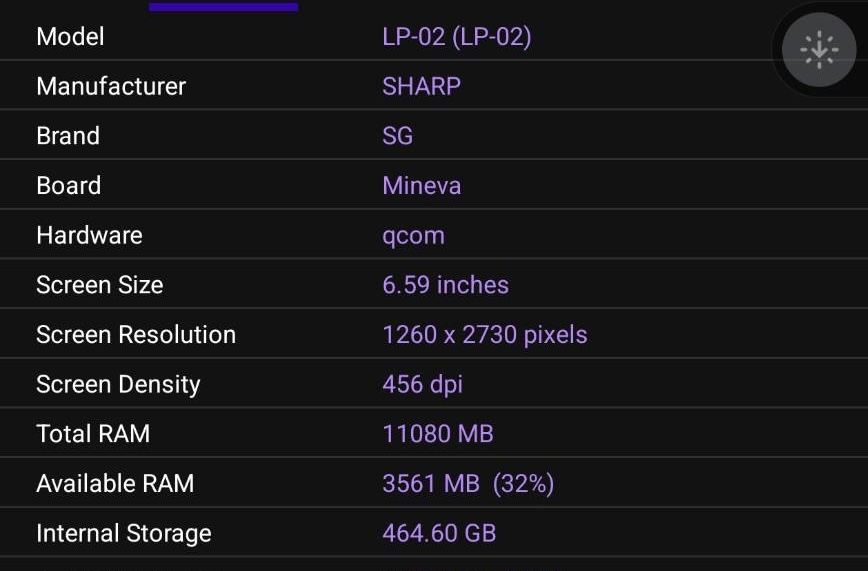
Task: Tap the SHARP manufacturer value
Action: point(421,86)
